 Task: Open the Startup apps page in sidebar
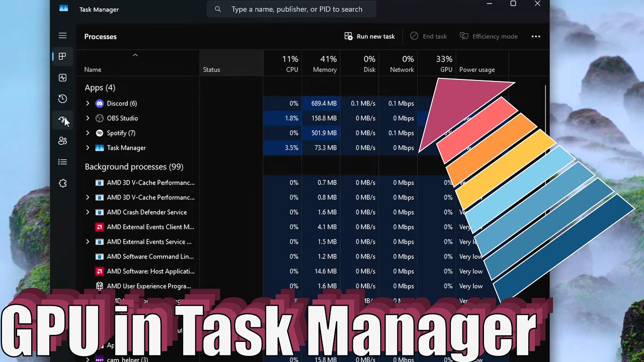click(x=62, y=120)
